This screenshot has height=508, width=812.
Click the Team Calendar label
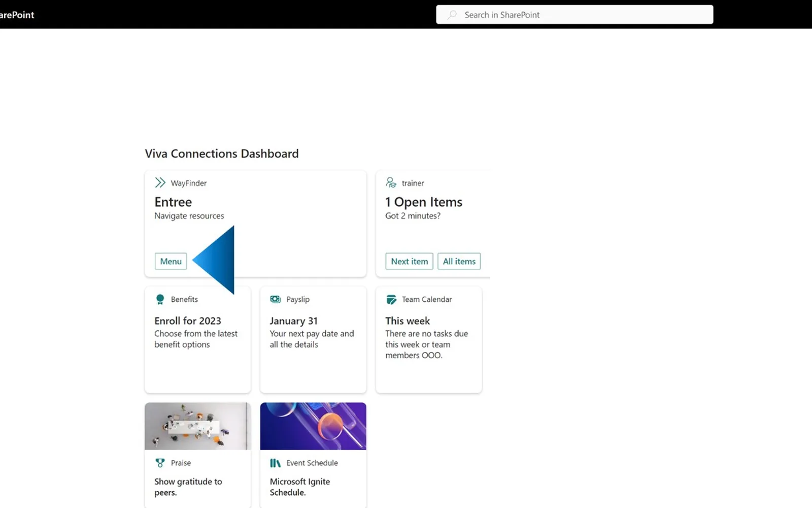427,299
